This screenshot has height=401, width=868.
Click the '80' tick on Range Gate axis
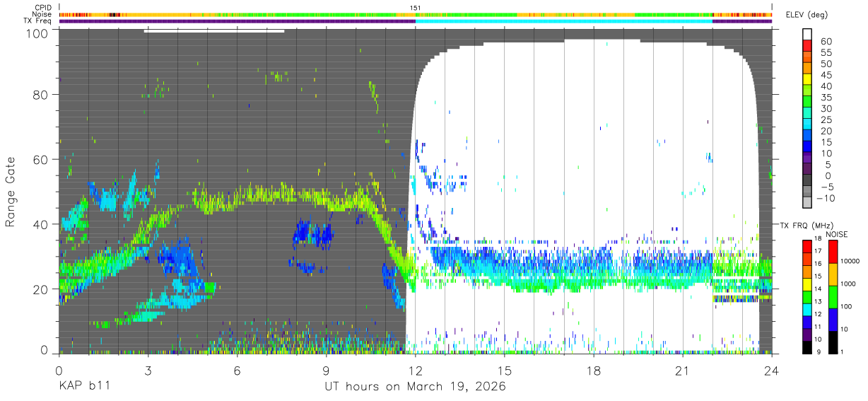[40, 95]
